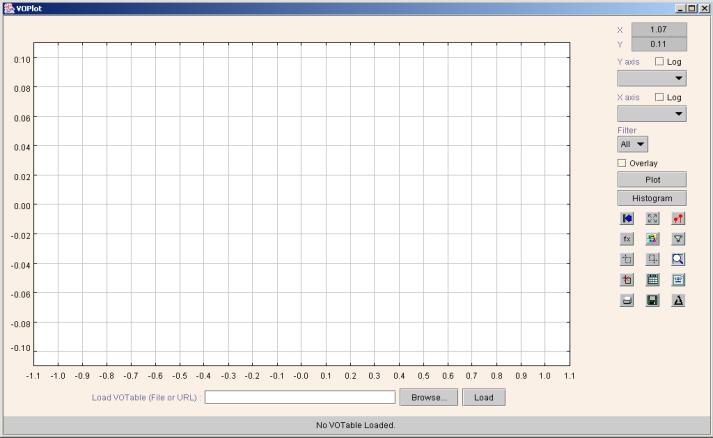Click the light-blue info panel icon
This screenshot has height=438, width=713.
[678, 280]
